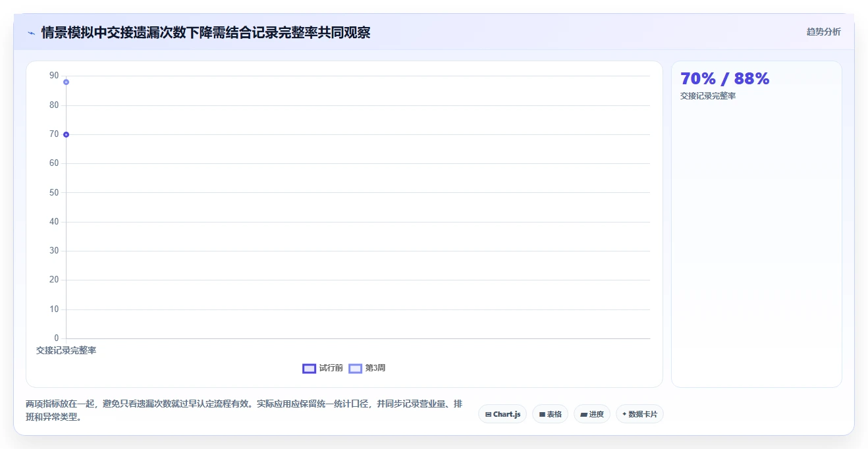The image size is (868, 449).
Task: Click the 70% / 88% metric value
Action: 724,78
